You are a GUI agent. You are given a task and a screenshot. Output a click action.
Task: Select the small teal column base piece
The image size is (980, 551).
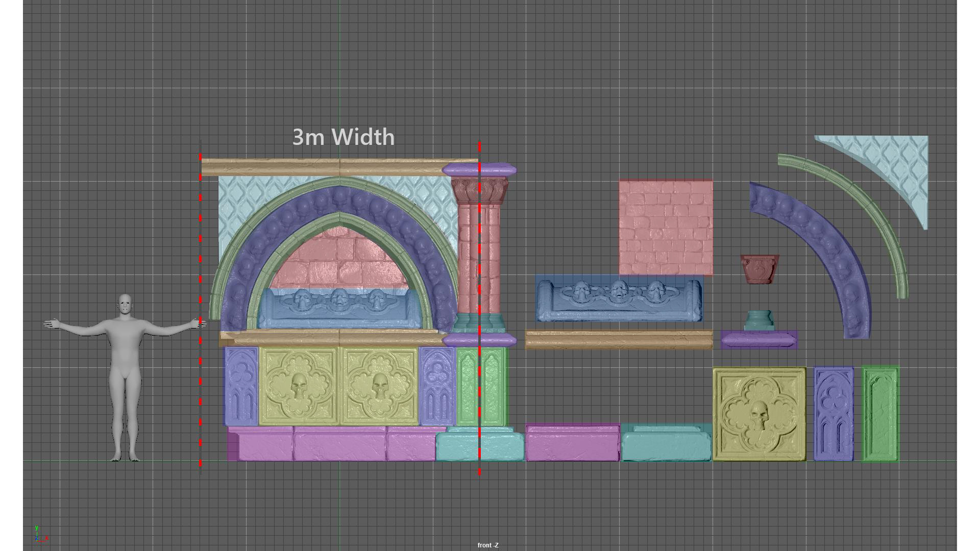point(759,320)
